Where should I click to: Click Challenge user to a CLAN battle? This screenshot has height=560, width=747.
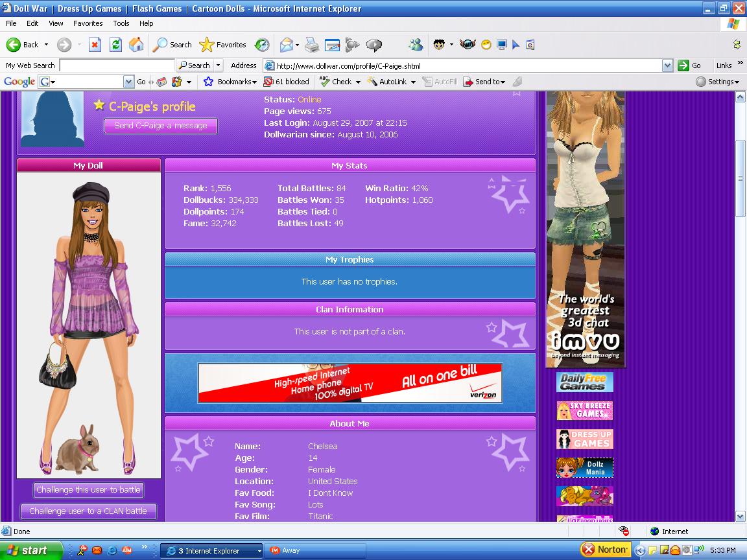click(88, 511)
